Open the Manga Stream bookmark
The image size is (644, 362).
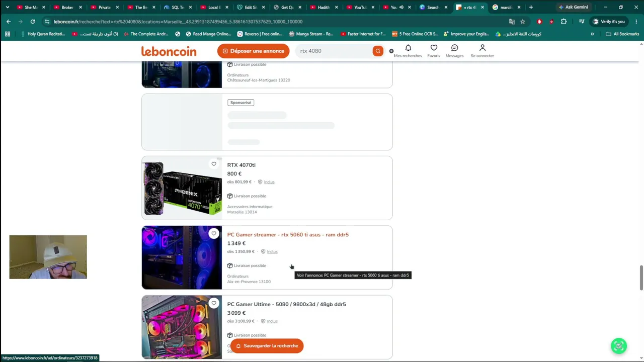311,34
